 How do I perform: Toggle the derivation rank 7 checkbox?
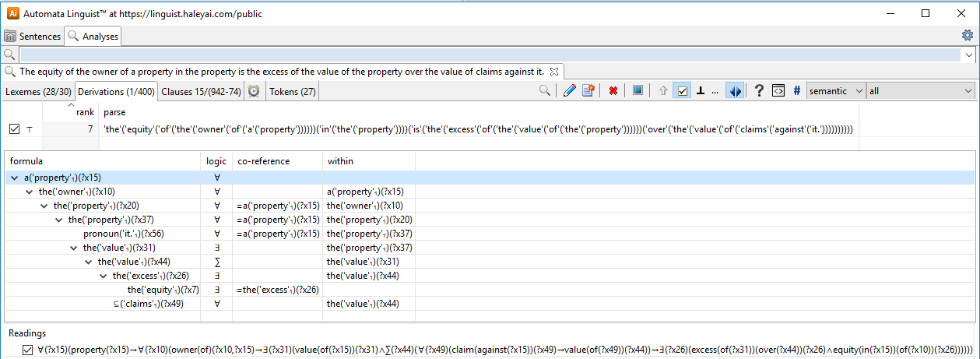tap(15, 129)
